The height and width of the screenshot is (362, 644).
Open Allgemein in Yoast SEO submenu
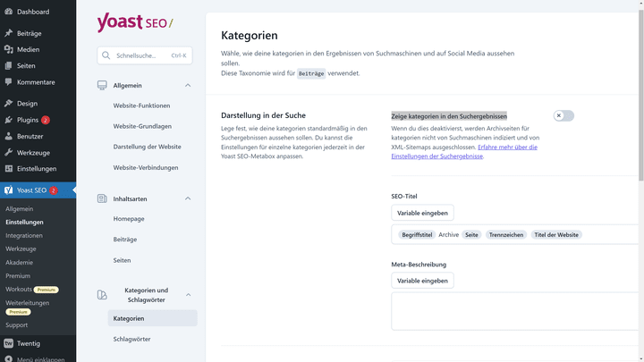click(20, 208)
